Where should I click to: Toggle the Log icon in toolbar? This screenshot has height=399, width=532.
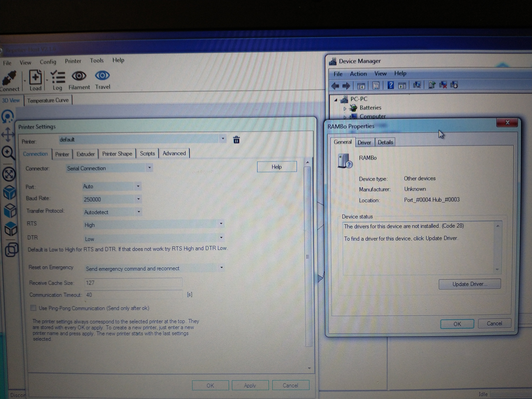coord(58,77)
